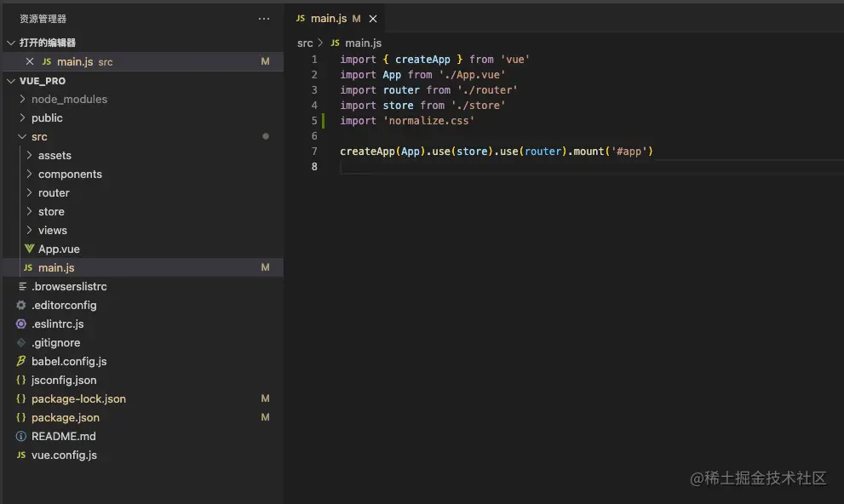Click './router' string on line 3
The height and width of the screenshot is (504, 844).
point(487,90)
